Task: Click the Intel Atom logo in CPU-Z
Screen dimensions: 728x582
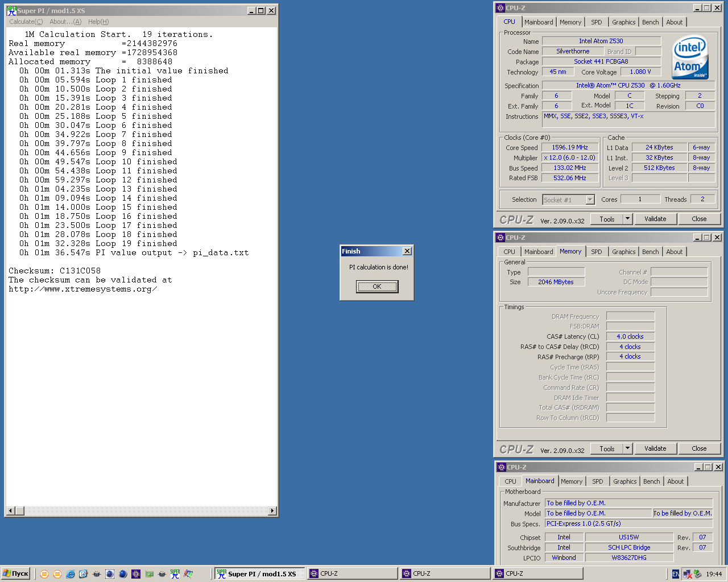Action: pyautogui.click(x=690, y=57)
